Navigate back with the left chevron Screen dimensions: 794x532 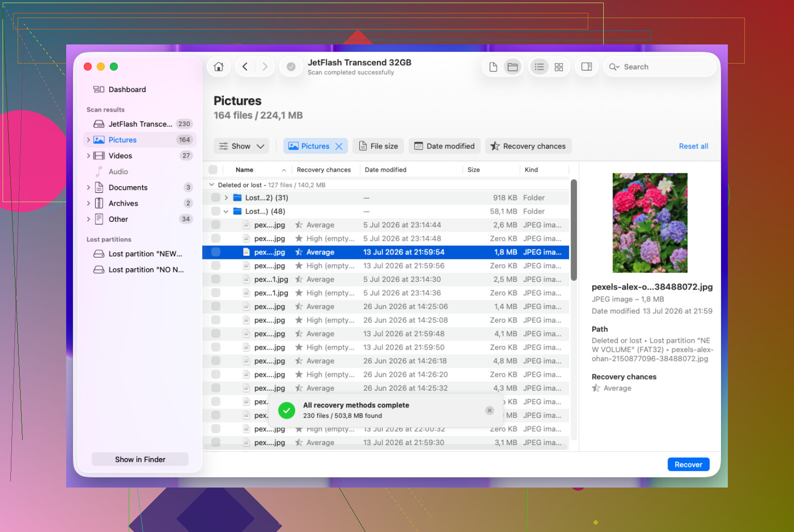(x=245, y=67)
